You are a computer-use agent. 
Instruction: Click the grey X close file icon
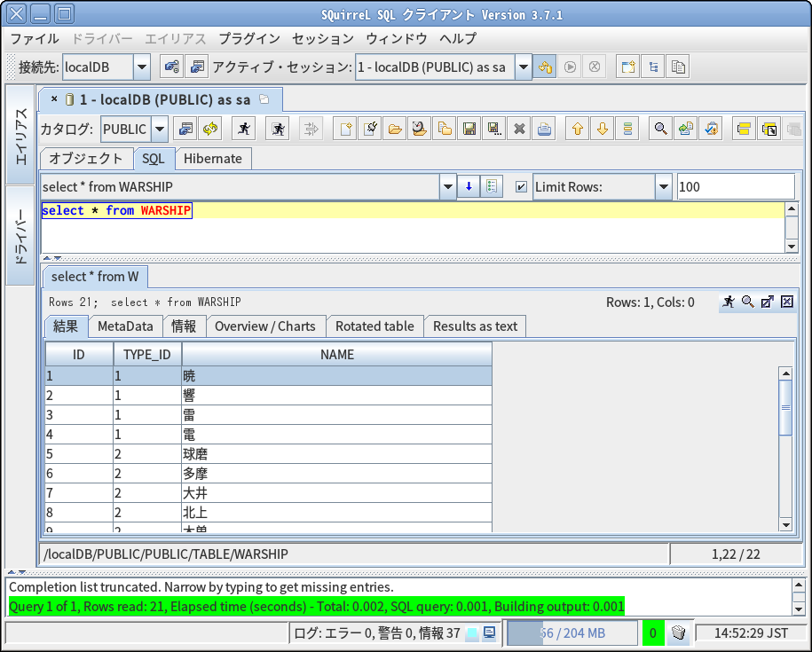click(519, 129)
